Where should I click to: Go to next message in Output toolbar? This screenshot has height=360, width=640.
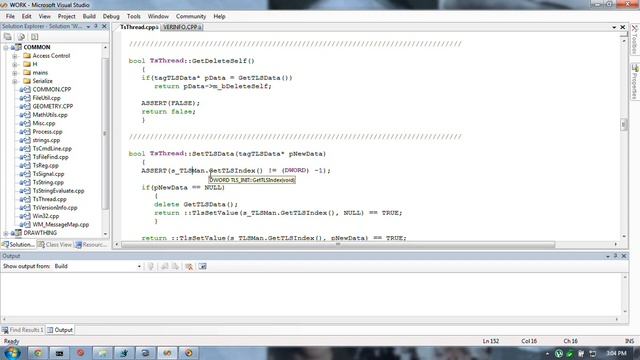pyautogui.click(x=175, y=266)
